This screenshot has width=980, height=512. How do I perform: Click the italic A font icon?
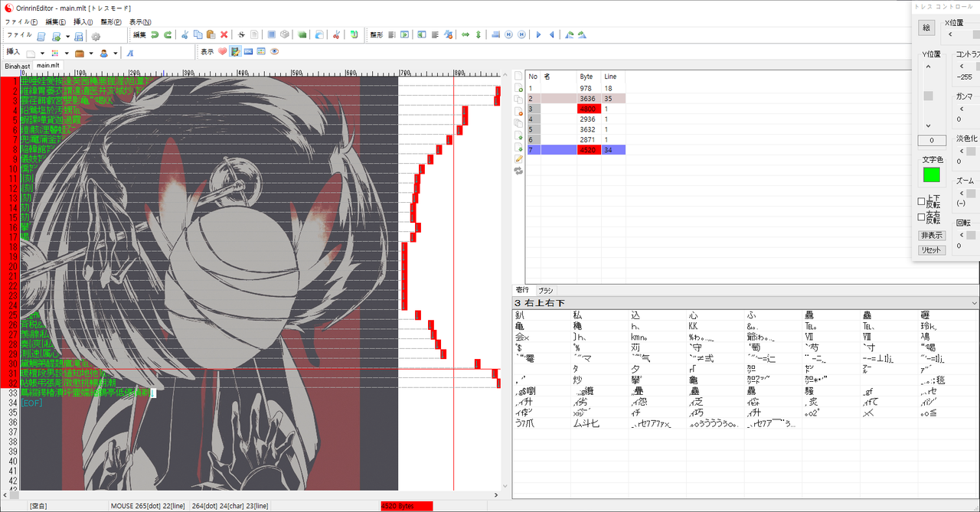(129, 53)
